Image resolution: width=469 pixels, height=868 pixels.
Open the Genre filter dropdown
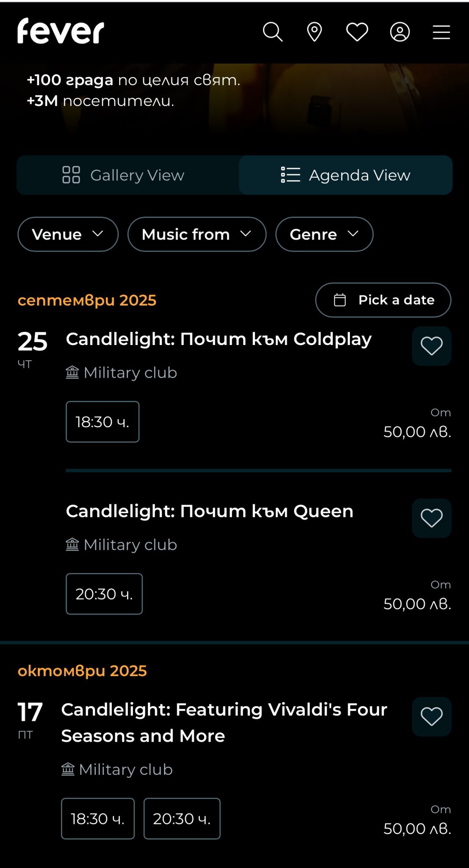pos(324,234)
